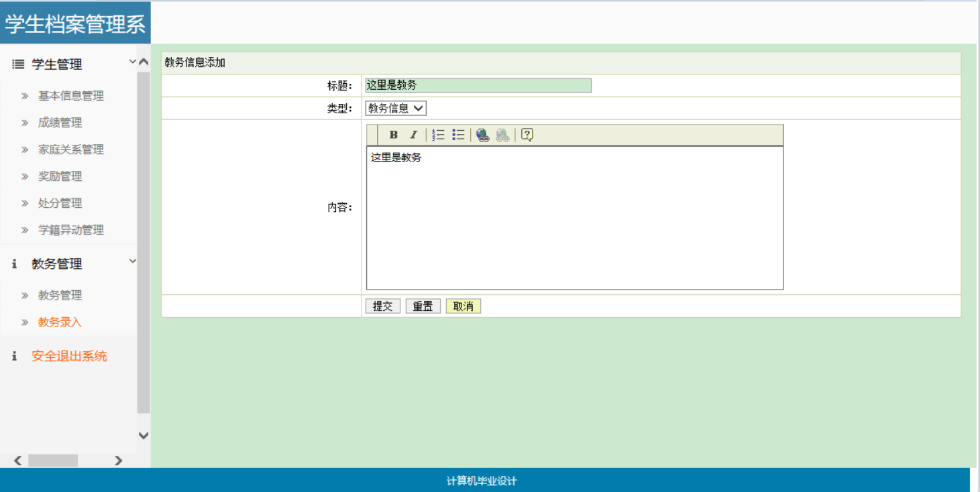Toggle bold formatting in the editor
Screen dimensions: 980x492
[394, 135]
